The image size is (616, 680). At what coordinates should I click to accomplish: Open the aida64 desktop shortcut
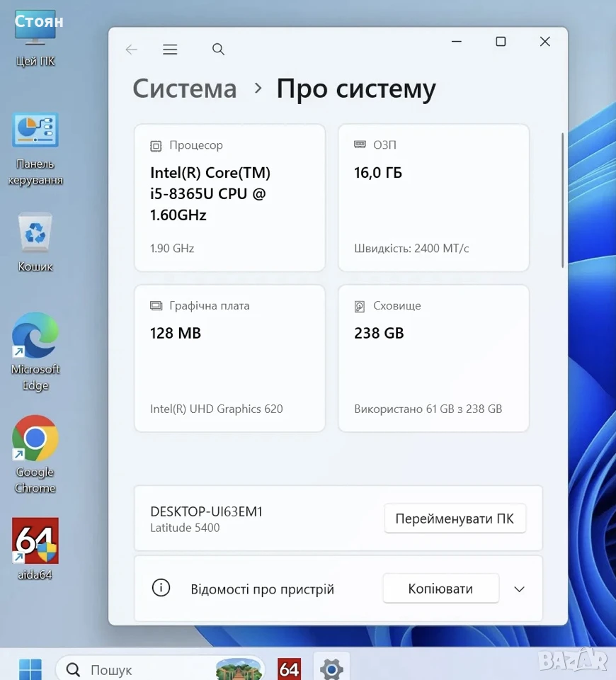point(35,548)
